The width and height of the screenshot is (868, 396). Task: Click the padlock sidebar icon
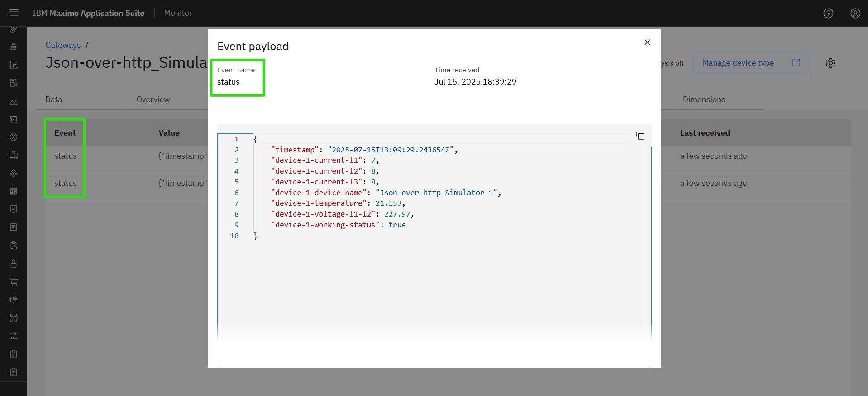tap(14, 264)
